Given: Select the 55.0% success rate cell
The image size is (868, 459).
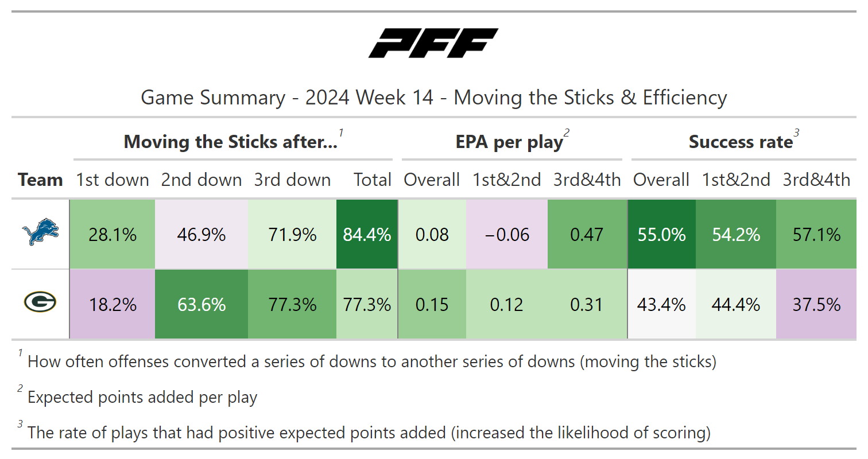Looking at the screenshot, I should click(x=661, y=234).
